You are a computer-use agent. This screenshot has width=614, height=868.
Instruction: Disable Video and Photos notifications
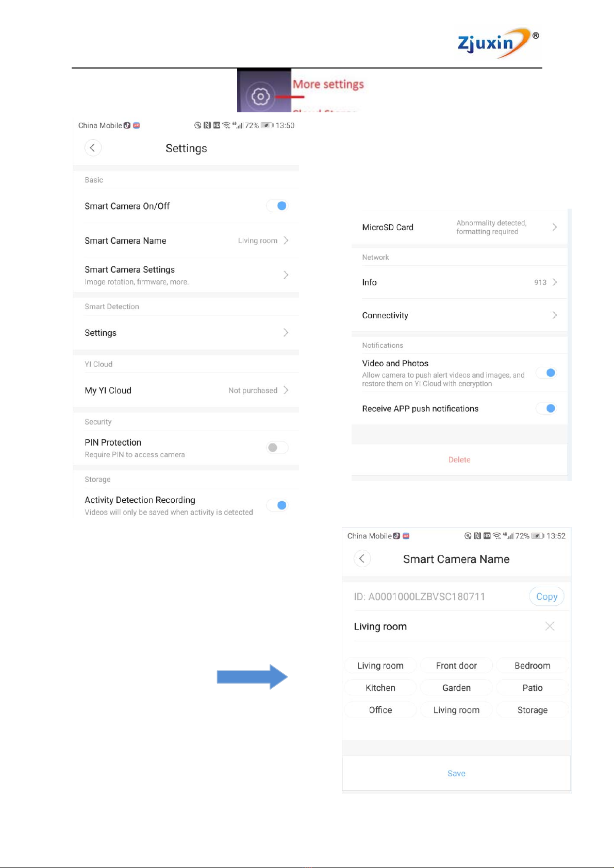click(x=546, y=373)
